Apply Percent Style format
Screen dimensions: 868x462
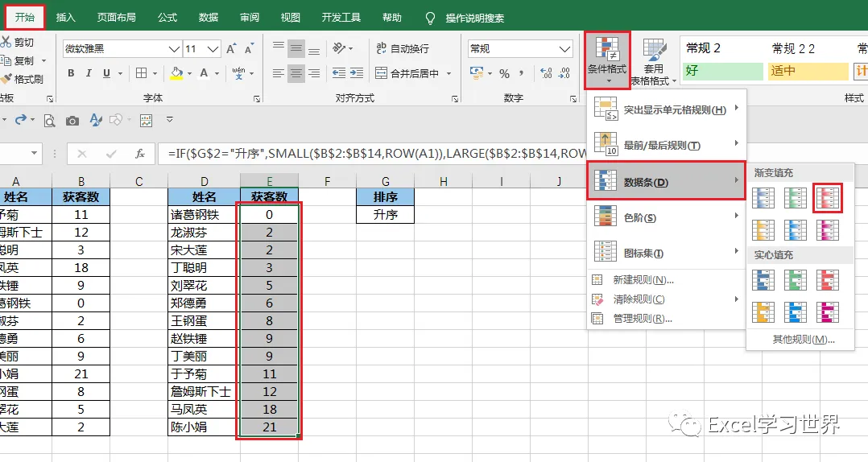(x=504, y=73)
